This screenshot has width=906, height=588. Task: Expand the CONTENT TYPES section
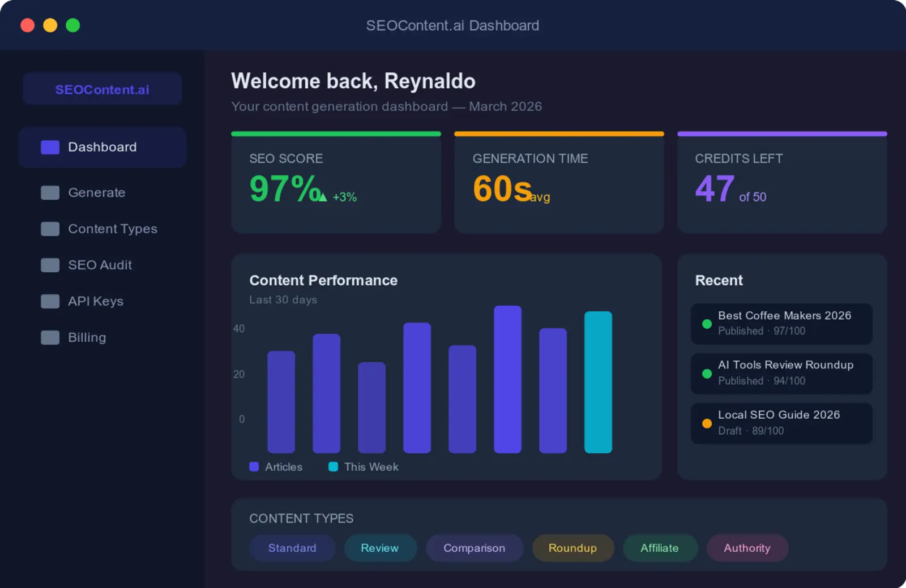(301, 518)
